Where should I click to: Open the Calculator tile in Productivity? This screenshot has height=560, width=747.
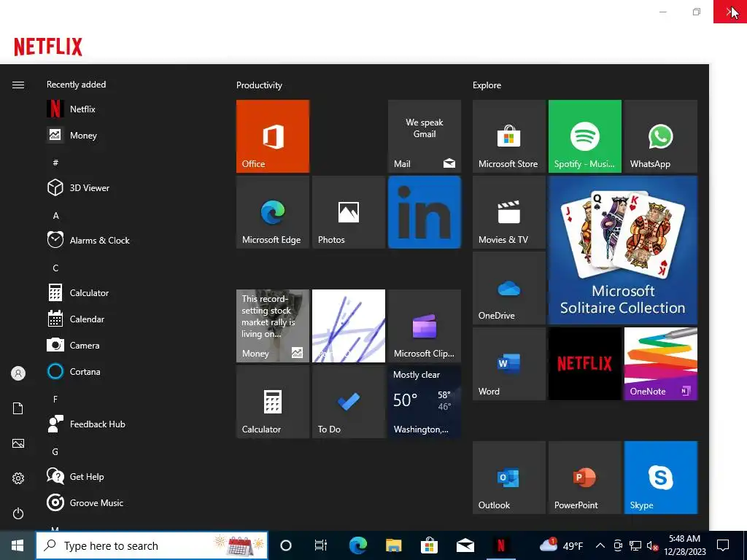[273, 402]
